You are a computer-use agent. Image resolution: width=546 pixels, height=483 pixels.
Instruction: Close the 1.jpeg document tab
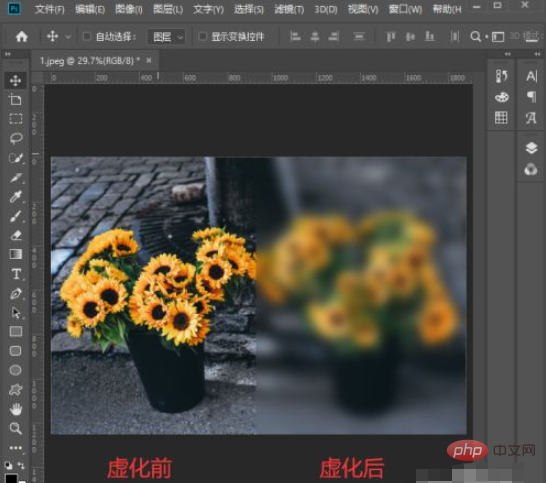(x=149, y=61)
